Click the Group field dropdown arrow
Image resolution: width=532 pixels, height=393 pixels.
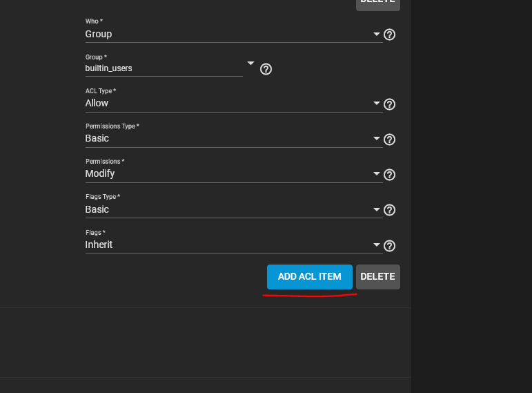pos(251,63)
